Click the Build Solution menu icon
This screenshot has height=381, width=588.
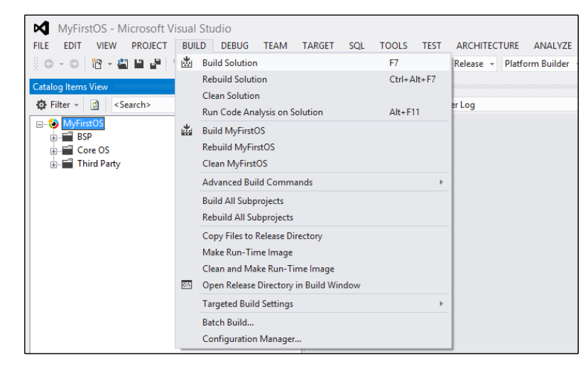point(187,63)
